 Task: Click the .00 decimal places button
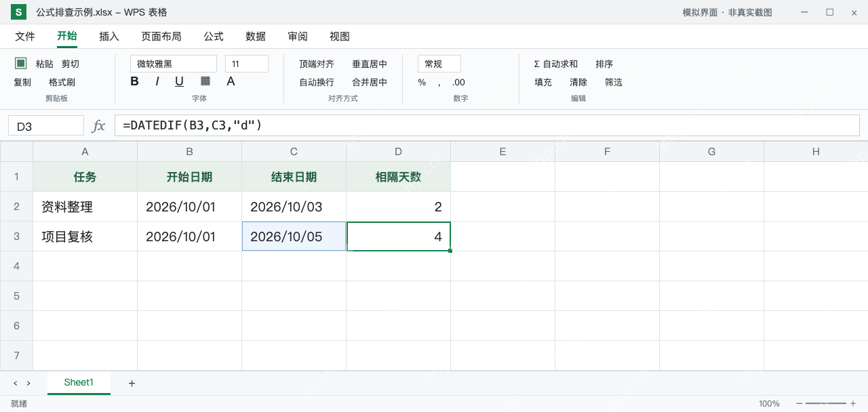pos(459,83)
